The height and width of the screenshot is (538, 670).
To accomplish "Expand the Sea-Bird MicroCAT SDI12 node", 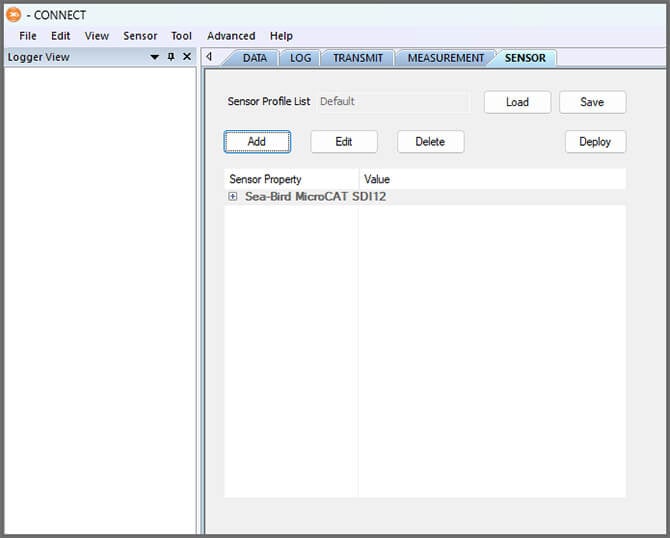I will (233, 197).
